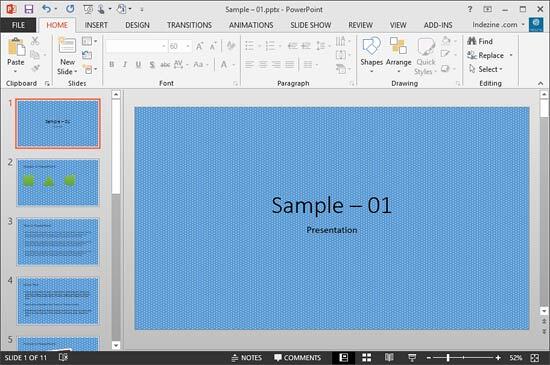Switch to the SLIDE SHOW tab
This screenshot has width=550, height=365.
pyautogui.click(x=311, y=25)
